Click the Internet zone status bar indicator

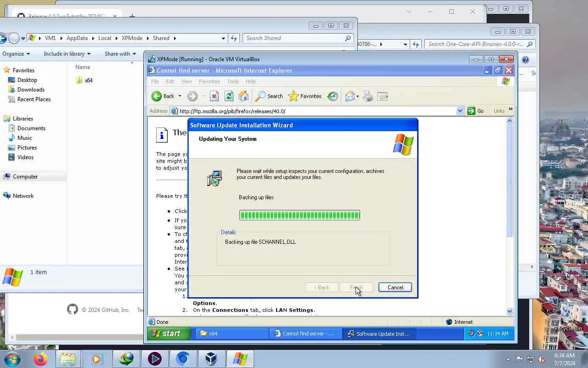point(459,322)
